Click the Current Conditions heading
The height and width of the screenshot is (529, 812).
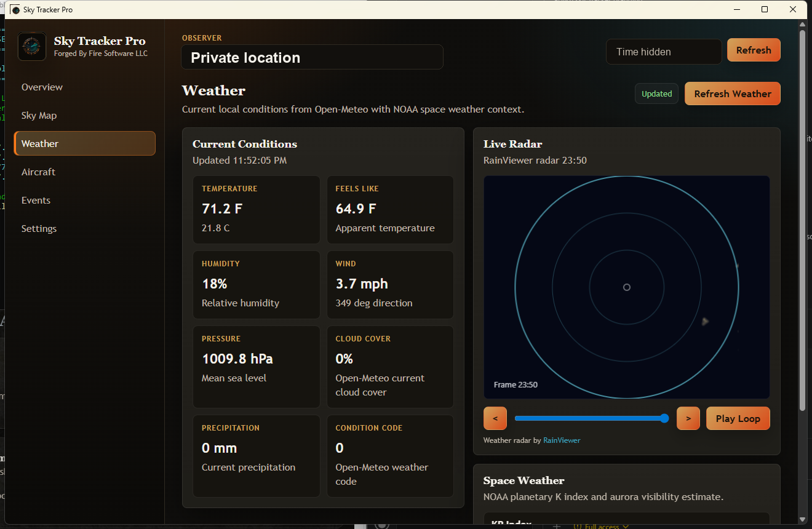pyautogui.click(x=245, y=144)
